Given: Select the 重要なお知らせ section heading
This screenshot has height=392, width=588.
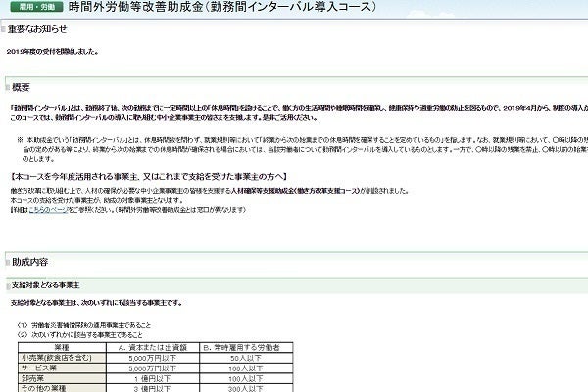Looking at the screenshot, I should pyautogui.click(x=41, y=29).
